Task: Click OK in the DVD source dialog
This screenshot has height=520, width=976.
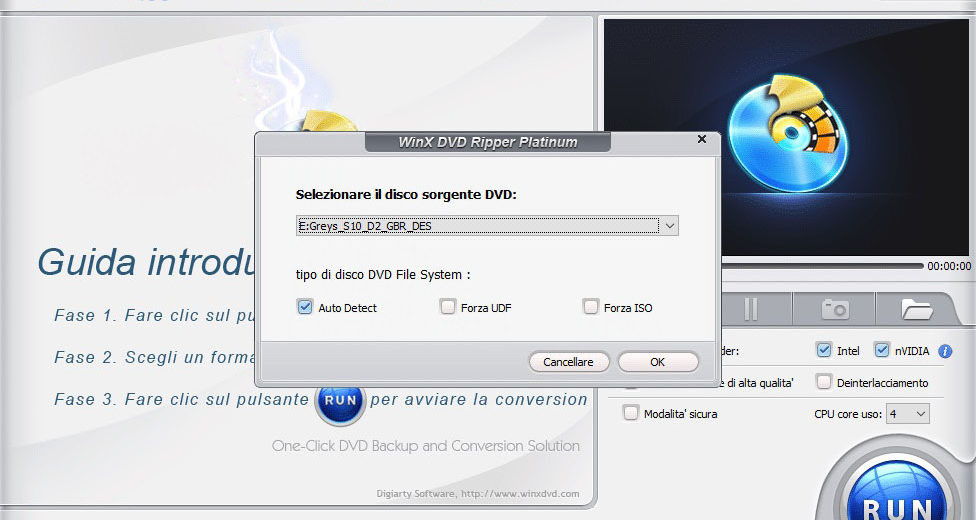Action: pyautogui.click(x=658, y=362)
